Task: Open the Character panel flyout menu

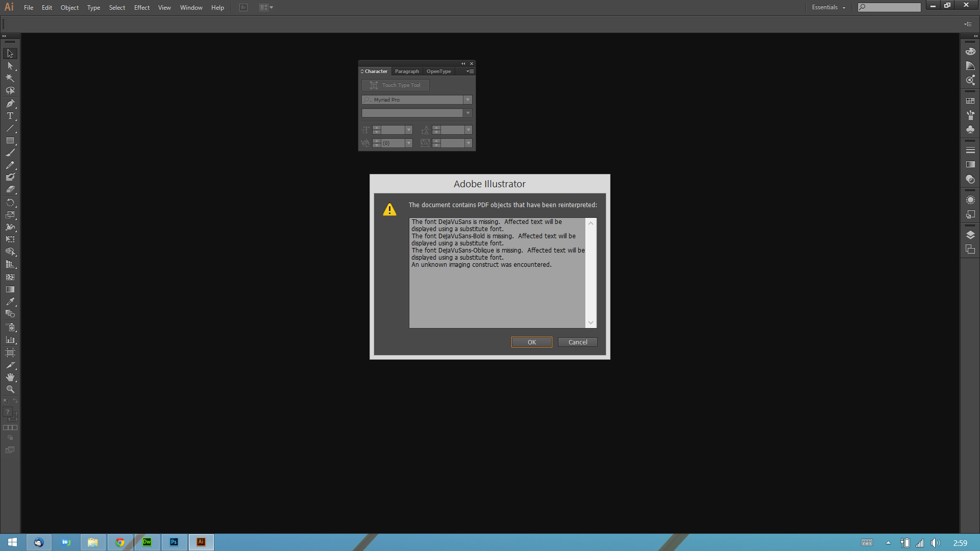Action: [x=470, y=71]
